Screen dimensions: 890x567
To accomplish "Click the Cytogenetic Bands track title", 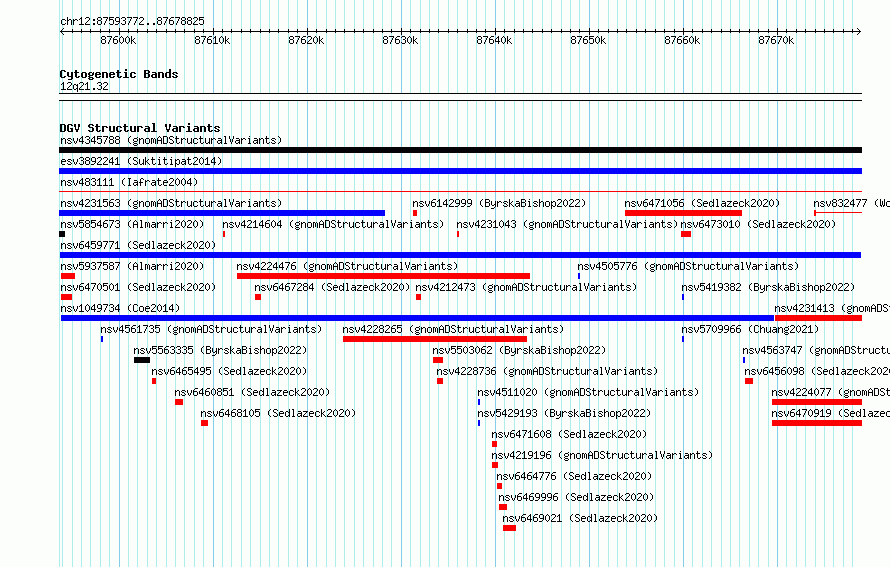I will coord(119,74).
